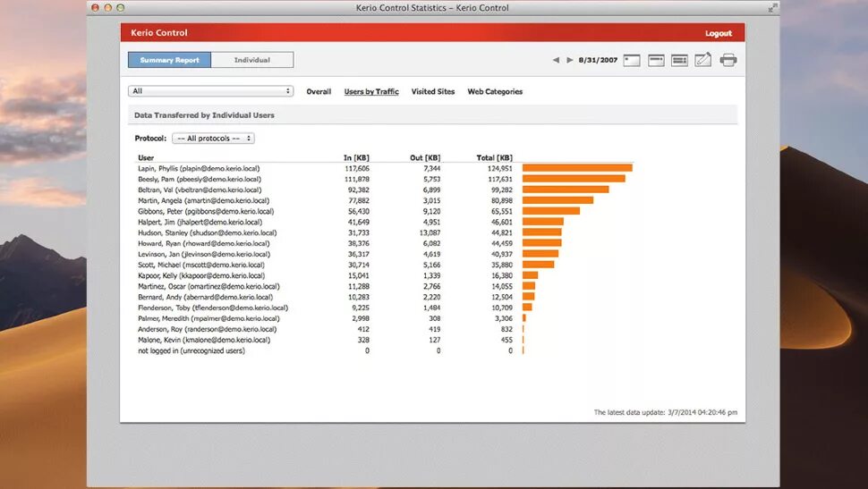Screen dimensions: 868x489
Task: Select user Malone, Kevin
Action: click(204, 341)
